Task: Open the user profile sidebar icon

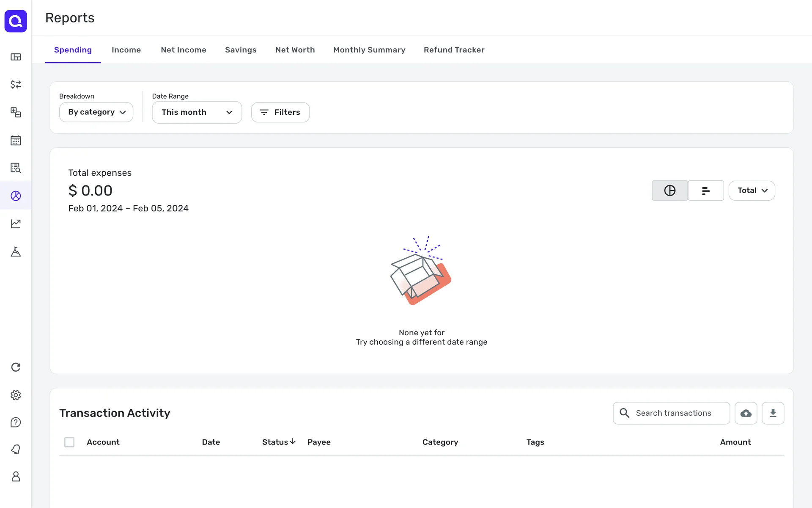Action: pos(16,477)
